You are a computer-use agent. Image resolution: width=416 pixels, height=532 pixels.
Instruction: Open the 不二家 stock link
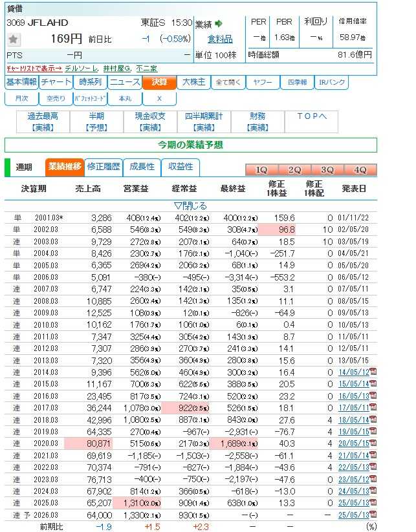(147, 69)
